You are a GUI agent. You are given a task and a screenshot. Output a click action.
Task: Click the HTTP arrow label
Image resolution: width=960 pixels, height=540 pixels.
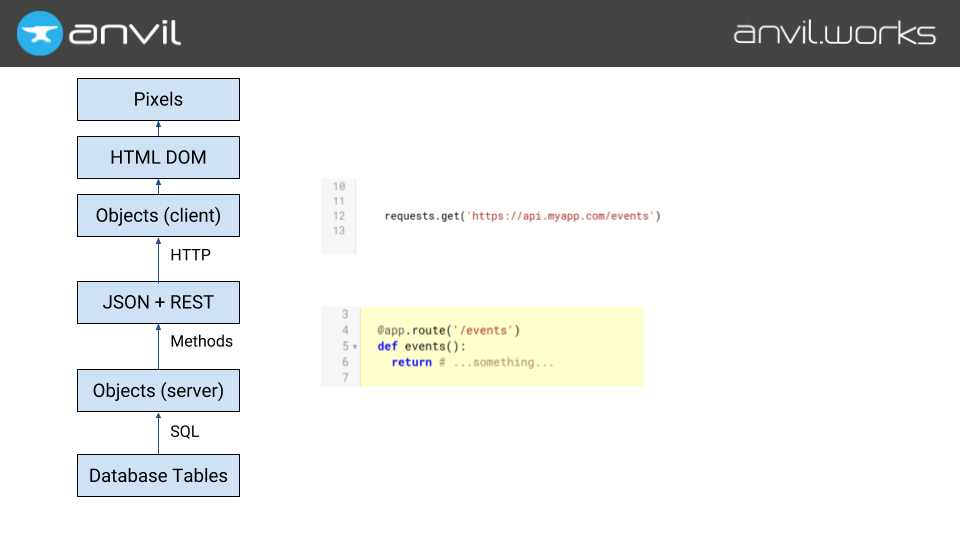pos(190,255)
